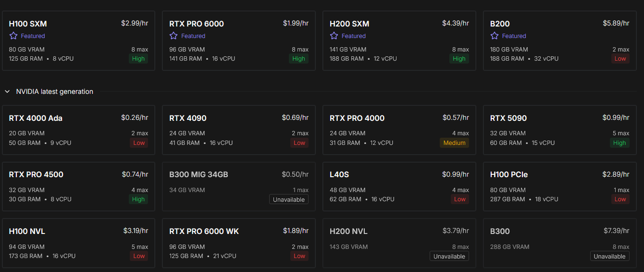Image resolution: width=644 pixels, height=272 pixels.
Task: Click the 287 GB RAM text on H100 PCIe
Action: 508,199
